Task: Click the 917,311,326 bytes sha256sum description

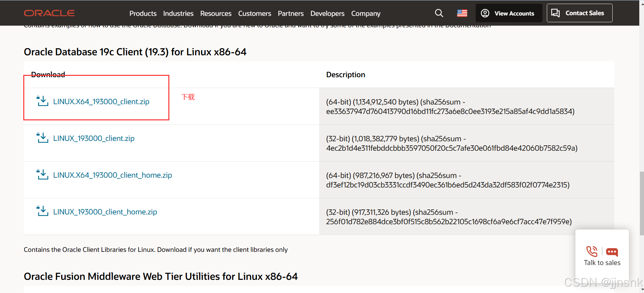Action: pyautogui.click(x=449, y=217)
